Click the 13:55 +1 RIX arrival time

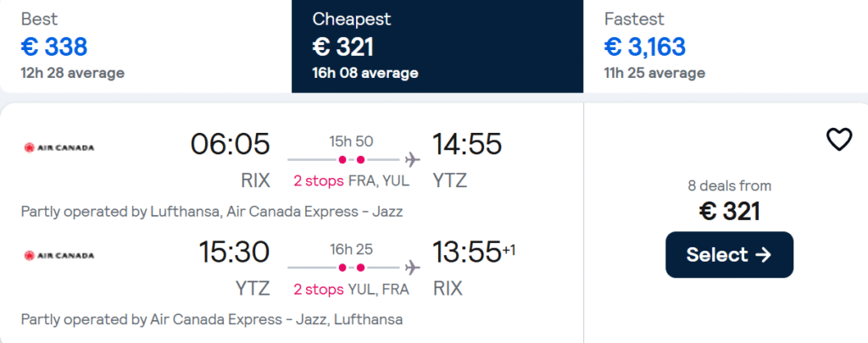tap(467, 252)
